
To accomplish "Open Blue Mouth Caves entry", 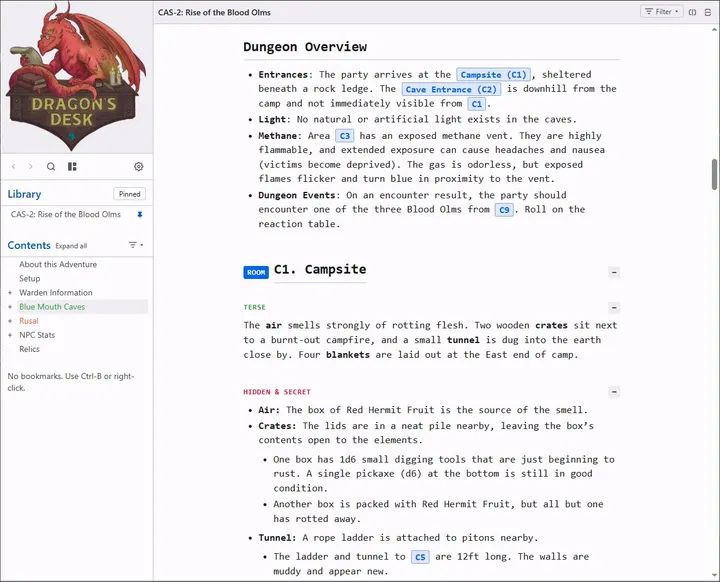I will [x=52, y=307].
